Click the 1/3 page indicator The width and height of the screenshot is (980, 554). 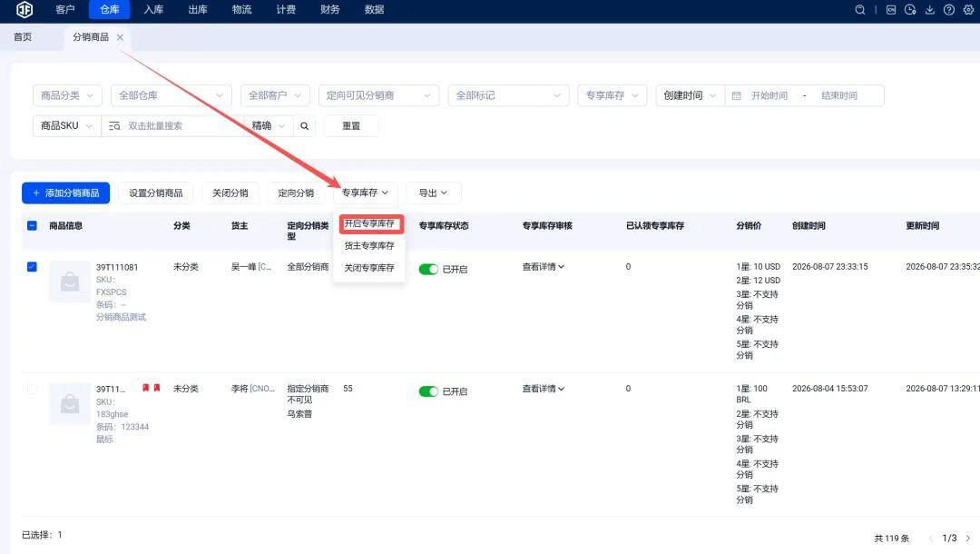click(949, 538)
